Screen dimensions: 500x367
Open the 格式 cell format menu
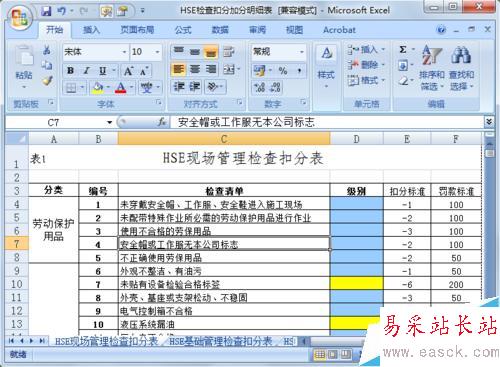366,80
